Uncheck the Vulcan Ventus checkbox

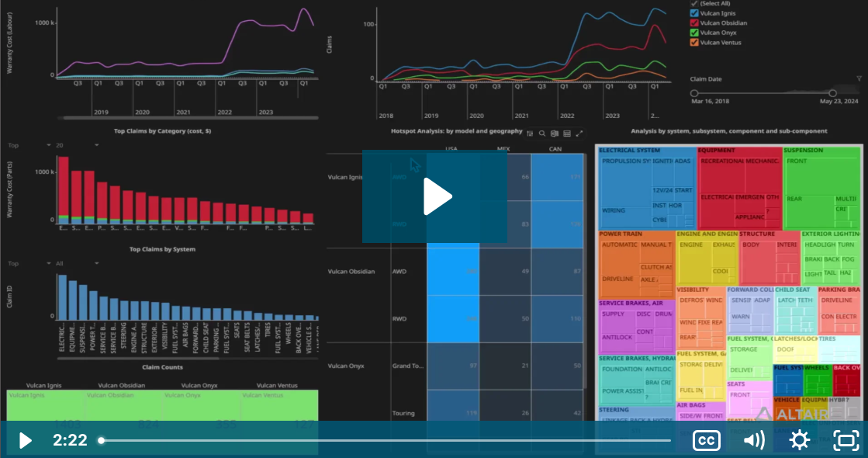coord(694,42)
